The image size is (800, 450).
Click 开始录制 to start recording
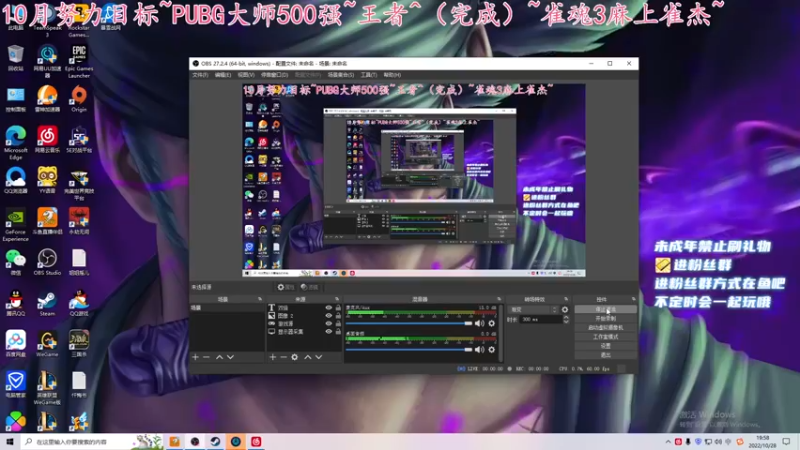606,318
